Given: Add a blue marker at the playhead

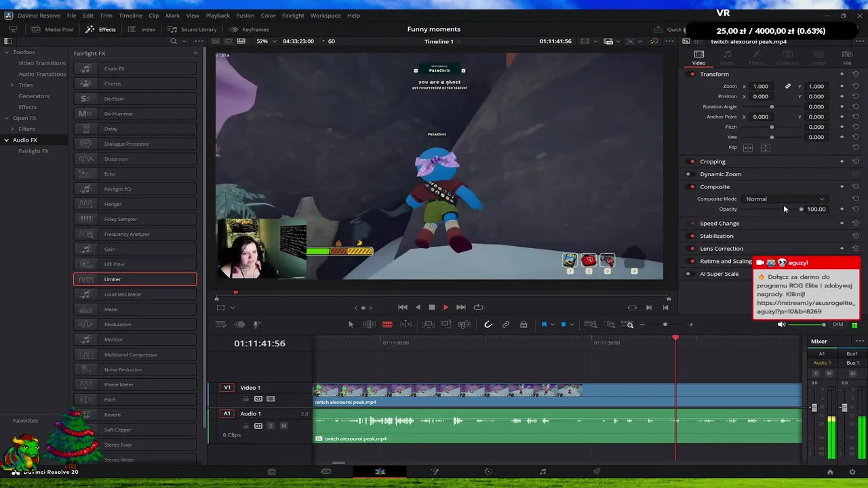Looking at the screenshot, I should pyautogui.click(x=563, y=325).
